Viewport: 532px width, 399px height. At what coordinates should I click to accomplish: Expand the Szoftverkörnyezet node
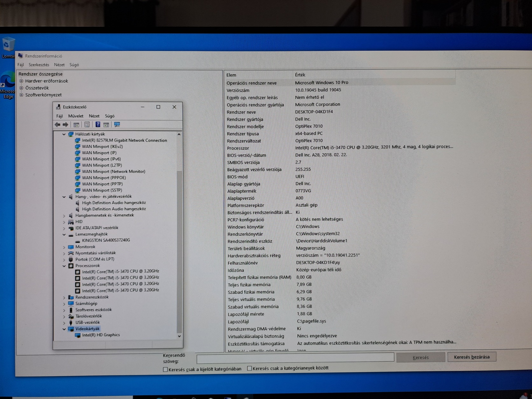point(21,95)
